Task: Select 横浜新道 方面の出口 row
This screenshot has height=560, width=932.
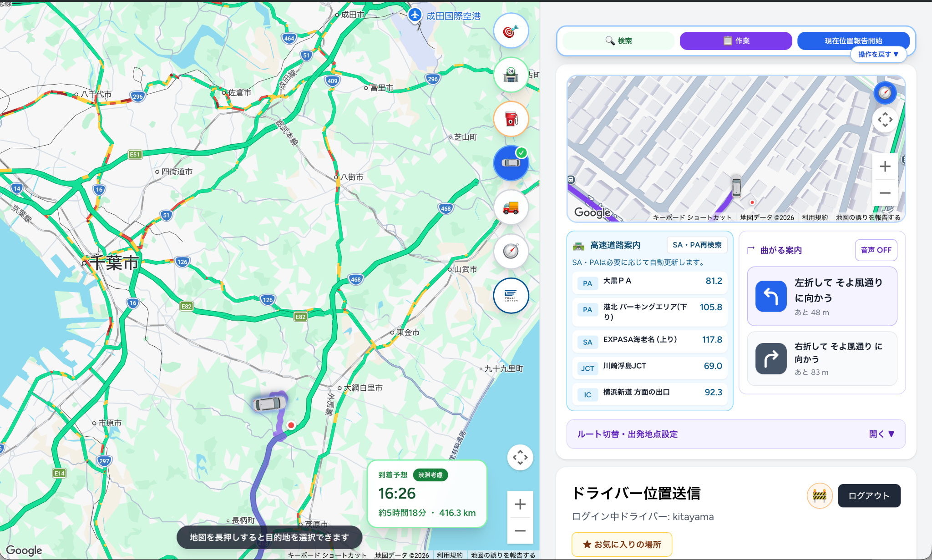Action: pos(649,394)
